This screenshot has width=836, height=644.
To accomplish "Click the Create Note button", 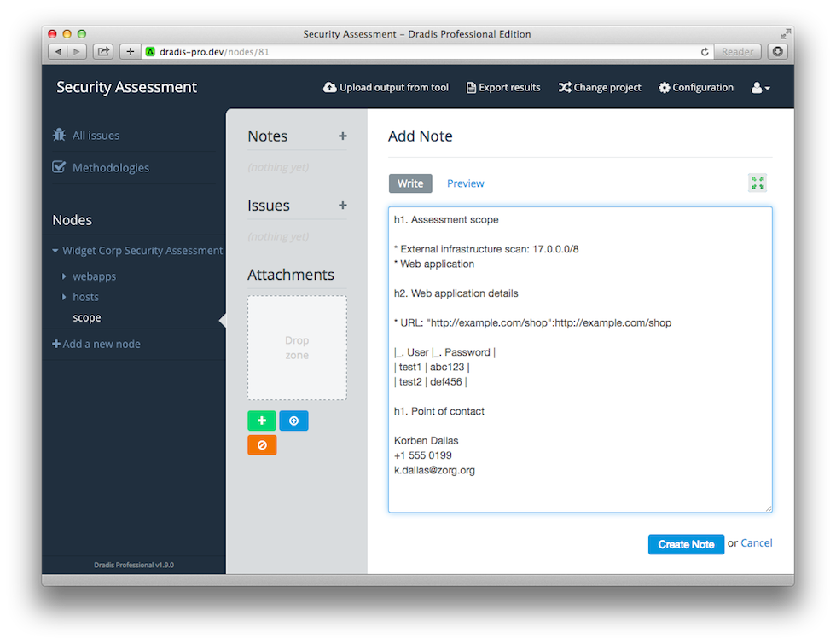I will 686,544.
